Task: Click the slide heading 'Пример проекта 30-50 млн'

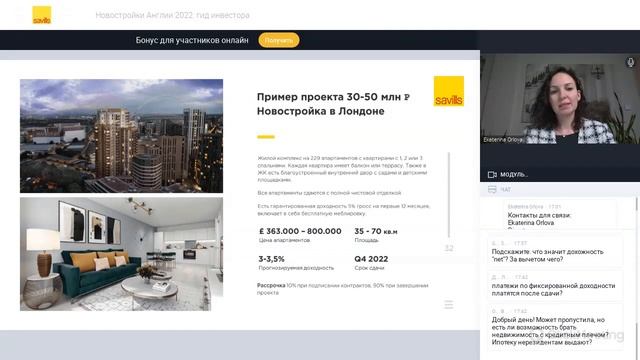Action: click(x=333, y=97)
